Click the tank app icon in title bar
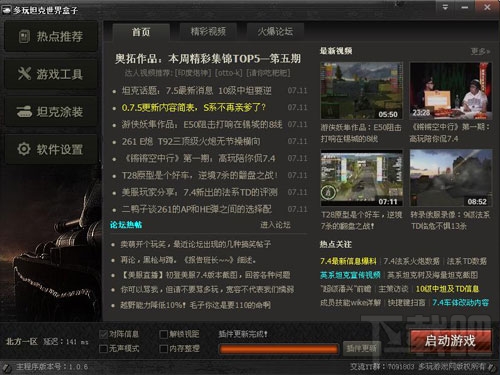Viewport: 500px width, 375px height. click(6, 10)
